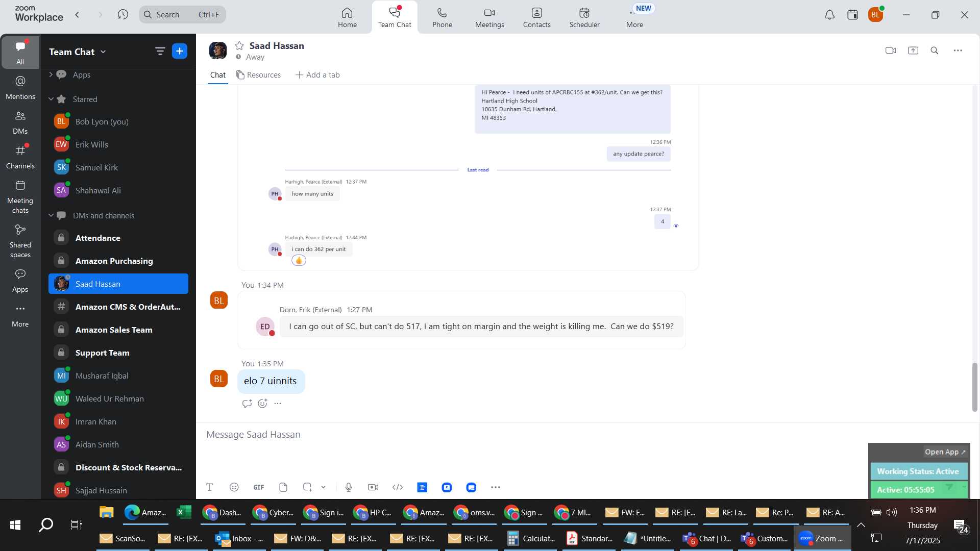Expand the Apps section
The height and width of the screenshot is (551, 980).
coord(51,74)
